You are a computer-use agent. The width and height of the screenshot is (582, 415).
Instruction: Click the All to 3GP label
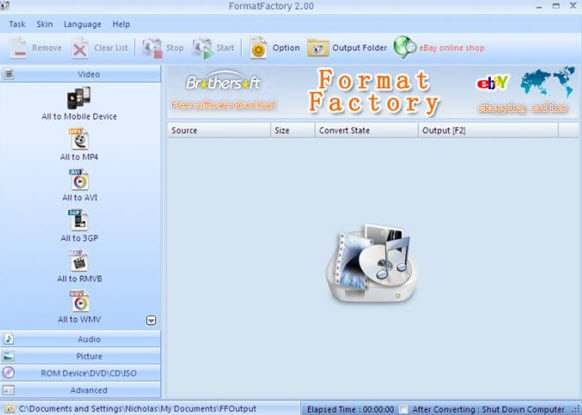pyautogui.click(x=79, y=238)
